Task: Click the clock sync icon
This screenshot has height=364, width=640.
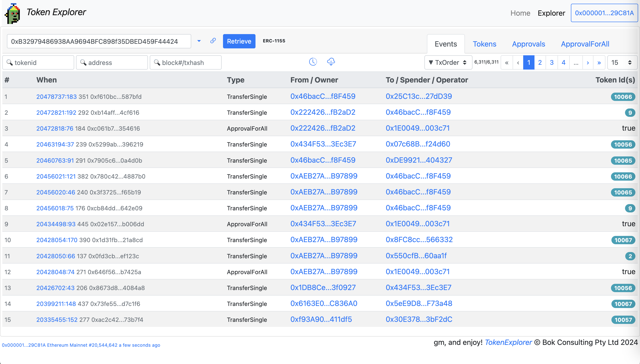Action: tap(313, 62)
